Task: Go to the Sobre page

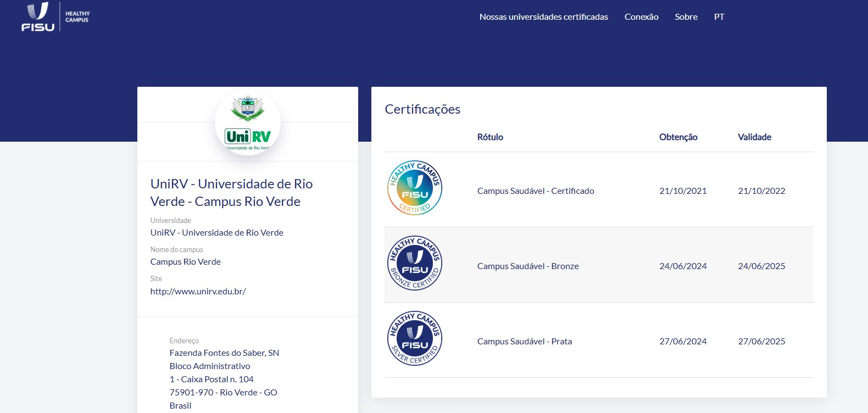Action: (686, 17)
